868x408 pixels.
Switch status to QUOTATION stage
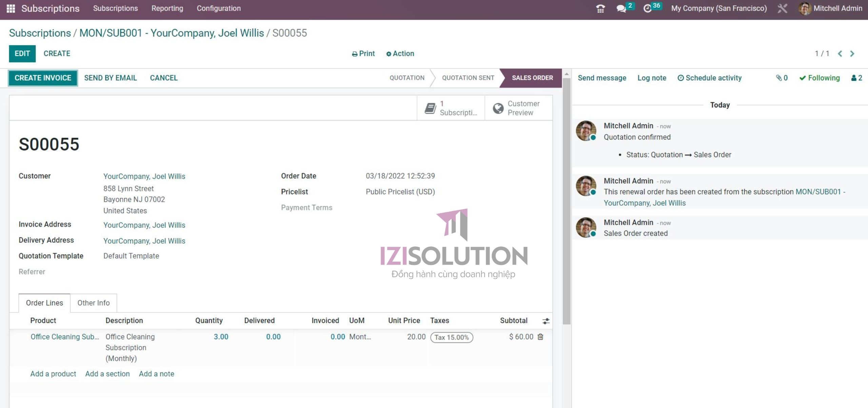click(x=407, y=78)
